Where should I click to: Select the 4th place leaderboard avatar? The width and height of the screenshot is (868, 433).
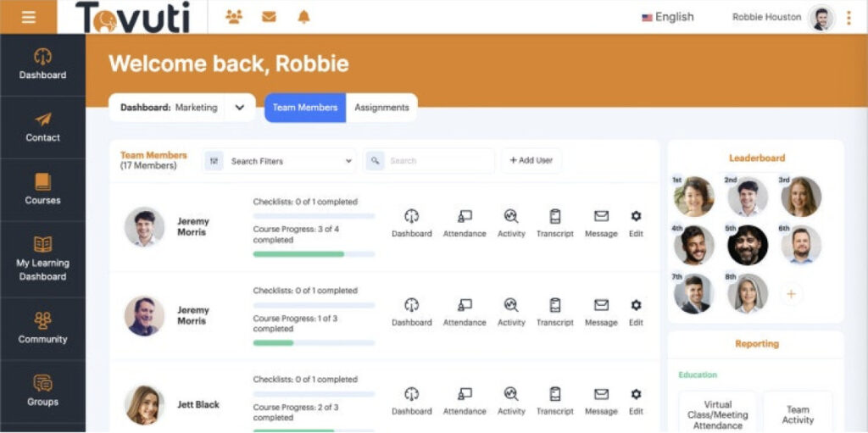694,245
